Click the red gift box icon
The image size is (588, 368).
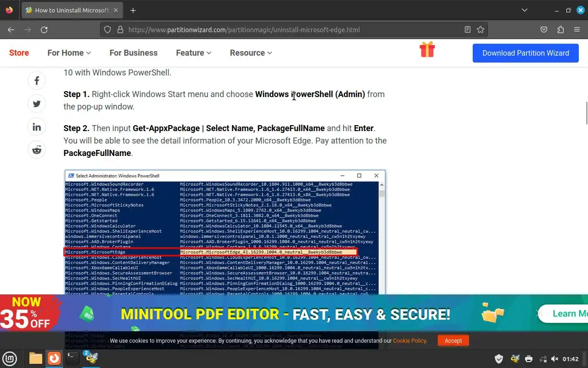click(427, 49)
